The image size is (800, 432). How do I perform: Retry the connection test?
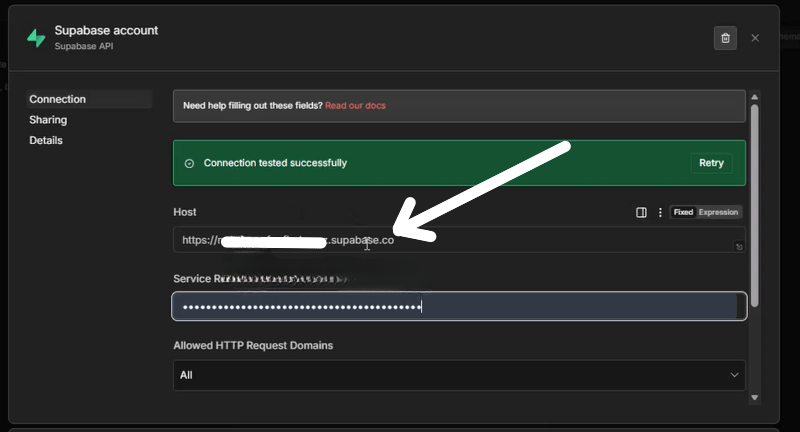coord(711,163)
